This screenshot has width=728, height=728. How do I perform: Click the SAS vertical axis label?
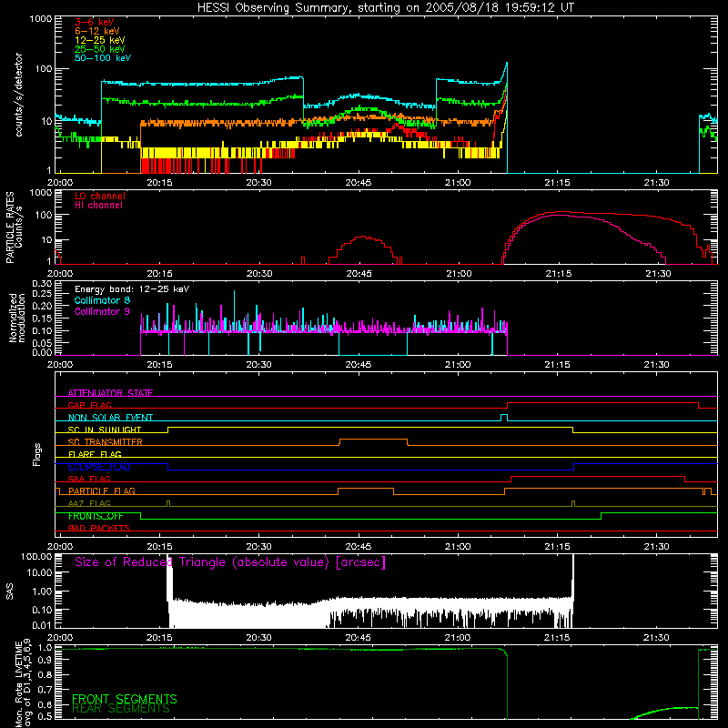pyautogui.click(x=9, y=591)
